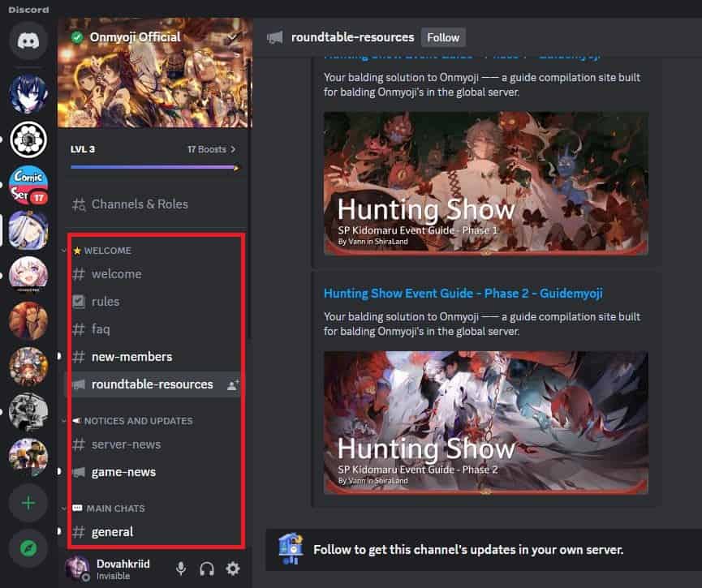This screenshot has width=702, height=588.
Task: Open Channels & Roles browser
Action: 155,204
